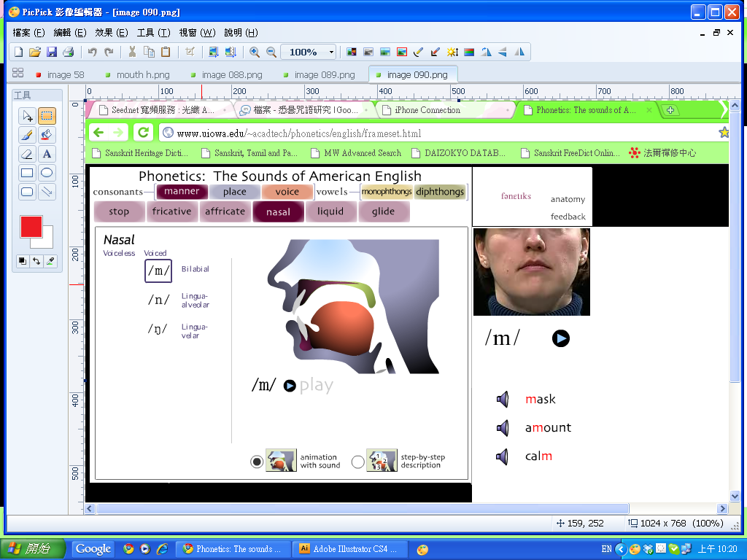Open the 檔案 (F) menu
The width and height of the screenshot is (747, 560).
click(28, 33)
